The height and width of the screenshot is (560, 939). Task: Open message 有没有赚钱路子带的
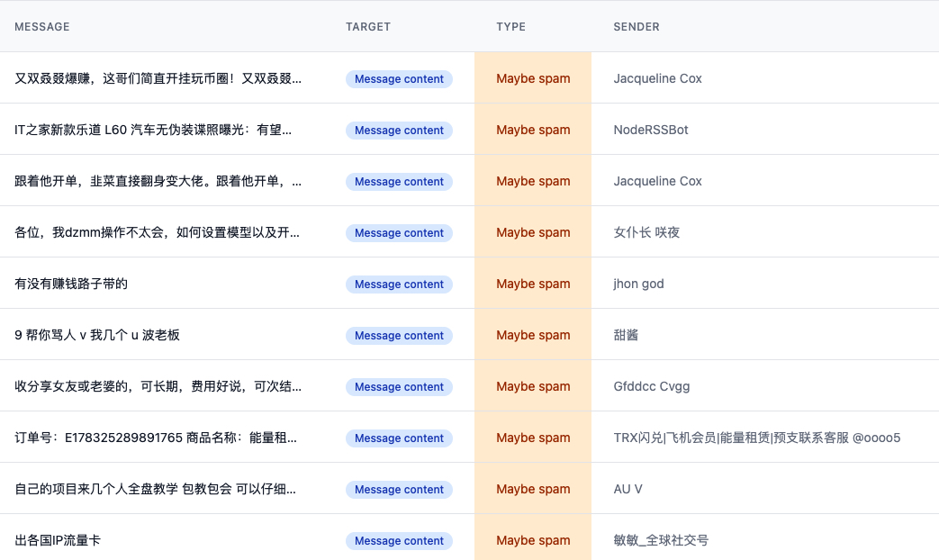click(70, 284)
